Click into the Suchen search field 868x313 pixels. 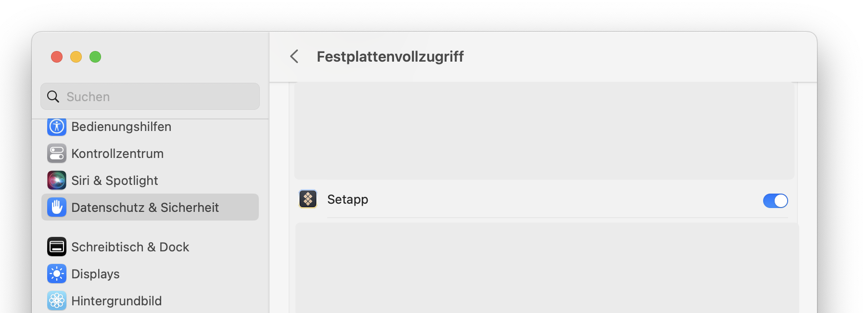tap(150, 96)
